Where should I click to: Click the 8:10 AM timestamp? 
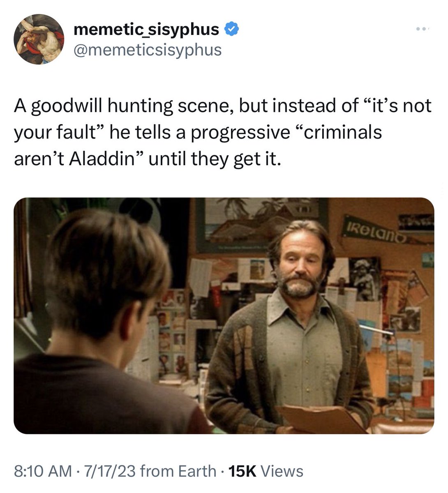pos(43,471)
